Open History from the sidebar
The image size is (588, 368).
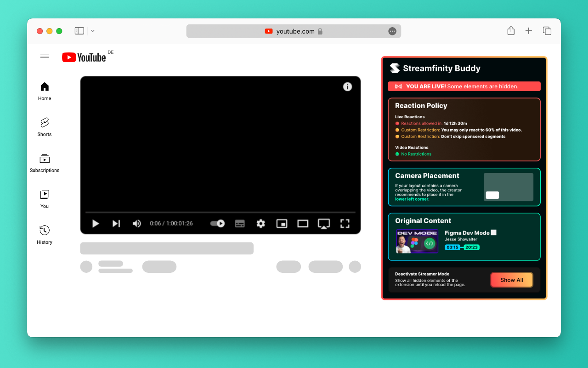coord(44,230)
